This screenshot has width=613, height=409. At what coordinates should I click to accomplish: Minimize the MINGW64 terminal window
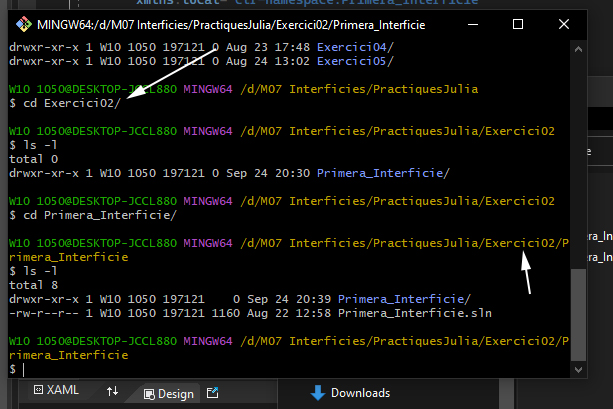pos(470,23)
